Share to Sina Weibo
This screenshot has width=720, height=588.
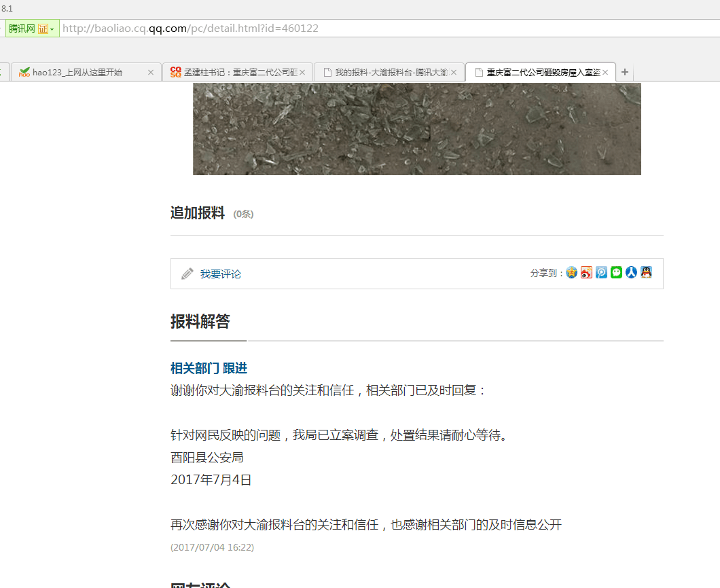587,273
